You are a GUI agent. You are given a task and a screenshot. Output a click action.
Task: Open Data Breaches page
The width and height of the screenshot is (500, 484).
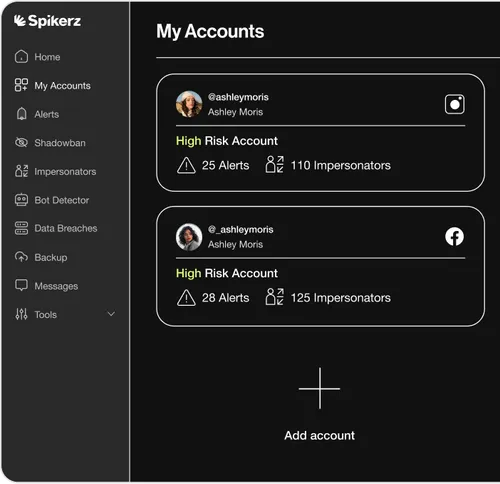point(66,228)
